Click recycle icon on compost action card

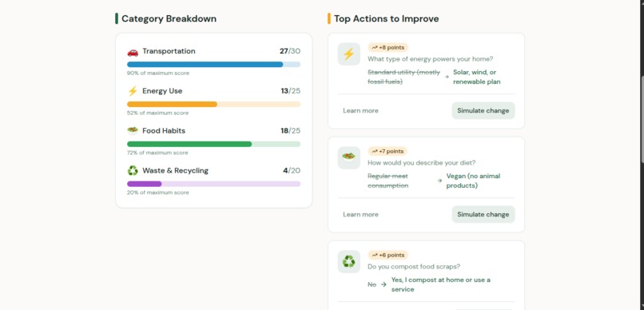tap(348, 261)
